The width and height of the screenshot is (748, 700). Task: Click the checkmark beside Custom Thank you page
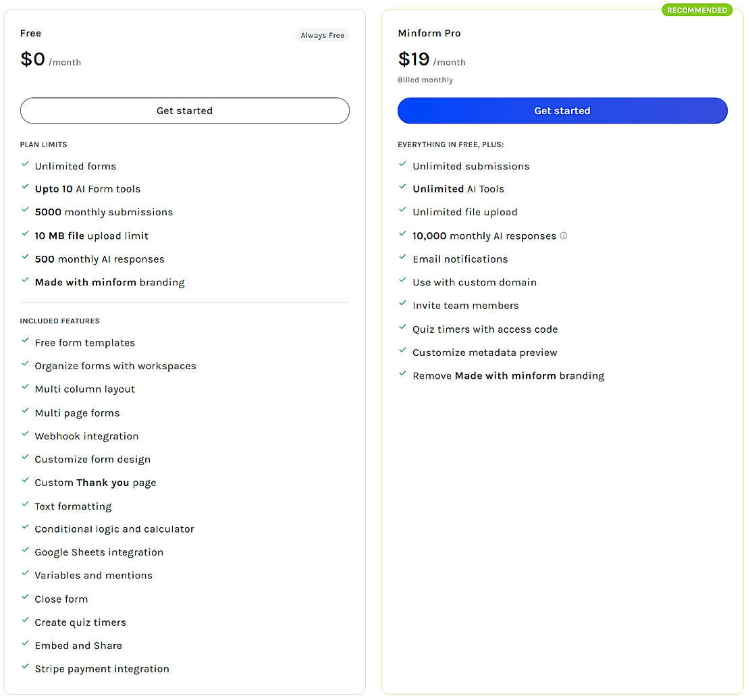click(25, 480)
